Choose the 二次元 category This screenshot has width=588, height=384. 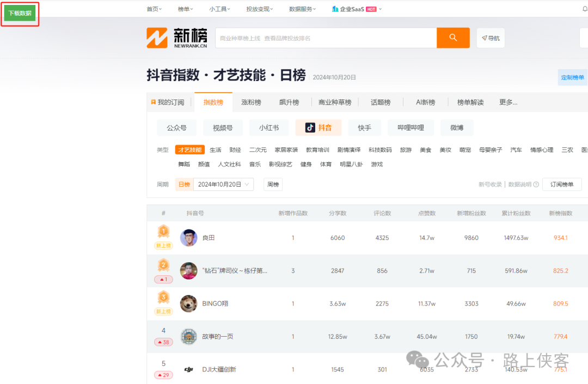[258, 150]
